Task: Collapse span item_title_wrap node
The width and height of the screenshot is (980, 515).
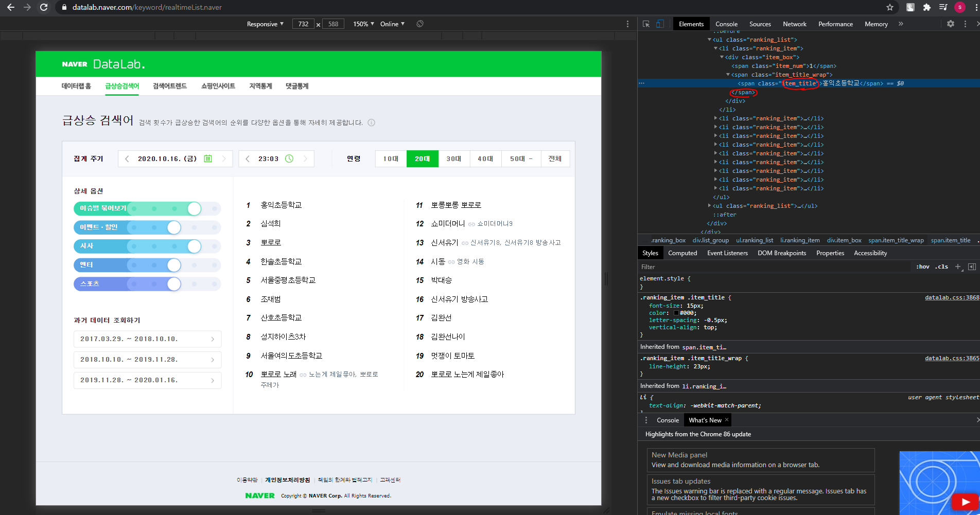Action: (728, 75)
